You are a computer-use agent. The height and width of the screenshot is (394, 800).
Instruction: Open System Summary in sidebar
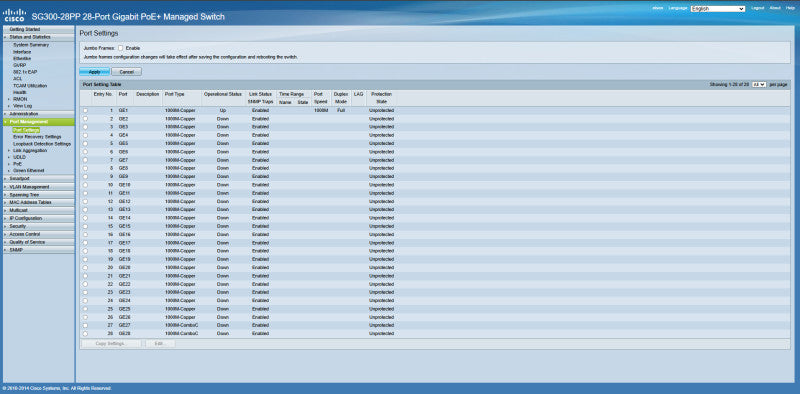point(31,45)
